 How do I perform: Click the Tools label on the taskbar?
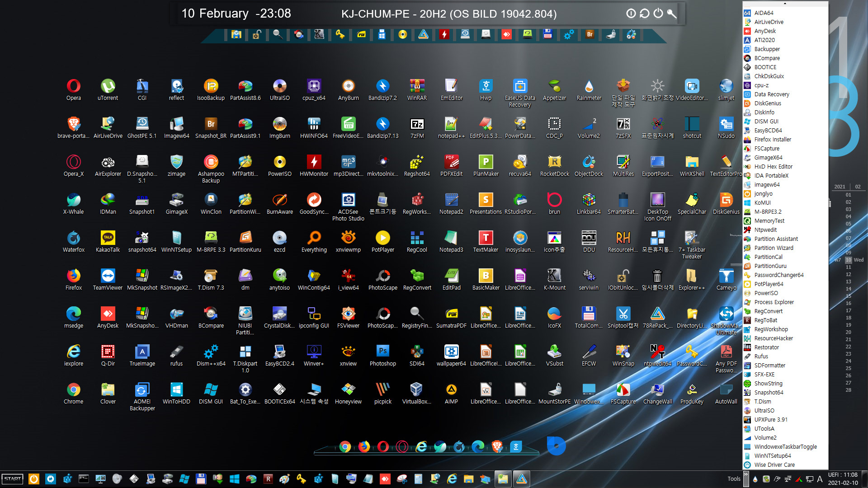[734, 479]
